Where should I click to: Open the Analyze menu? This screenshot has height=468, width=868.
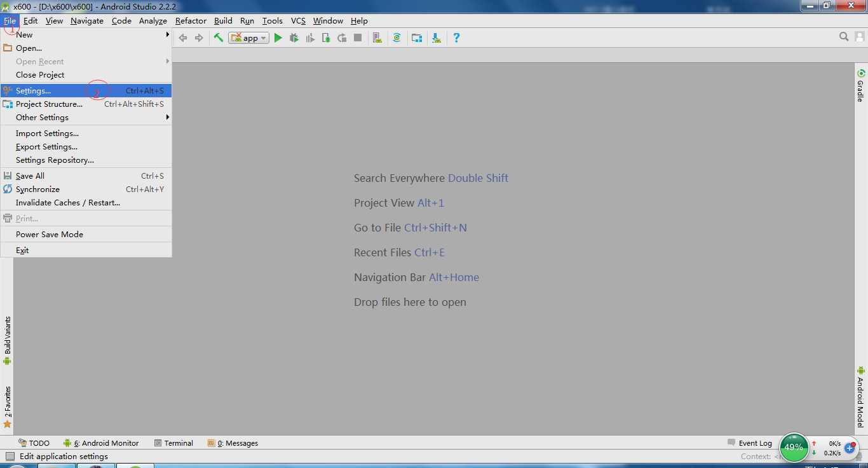tap(153, 20)
